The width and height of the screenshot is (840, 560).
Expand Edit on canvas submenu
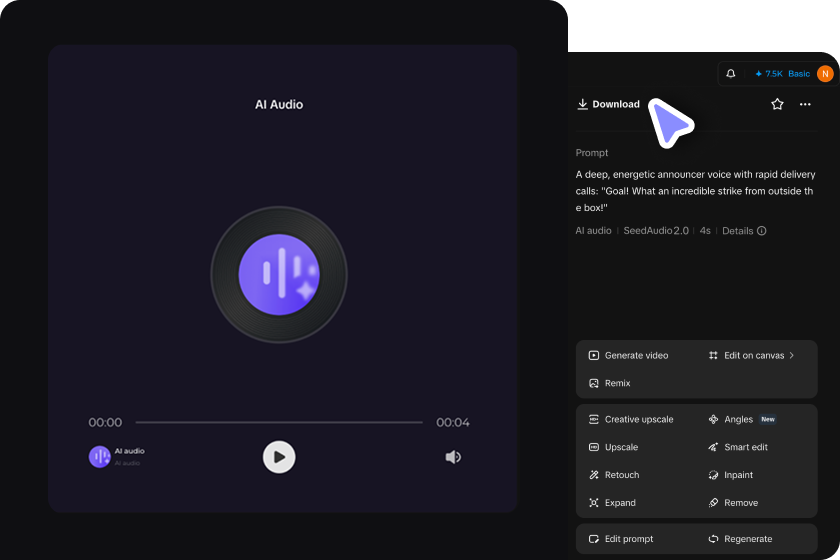[x=751, y=355]
